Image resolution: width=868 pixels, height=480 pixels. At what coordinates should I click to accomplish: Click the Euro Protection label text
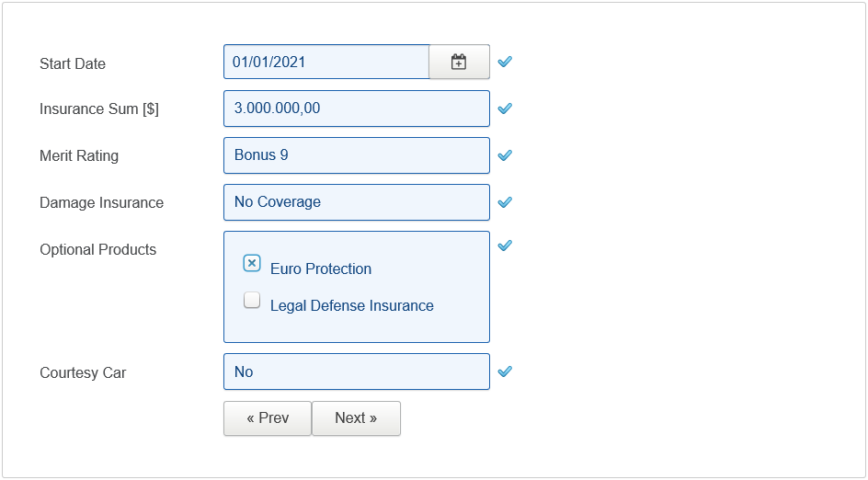[x=321, y=269]
